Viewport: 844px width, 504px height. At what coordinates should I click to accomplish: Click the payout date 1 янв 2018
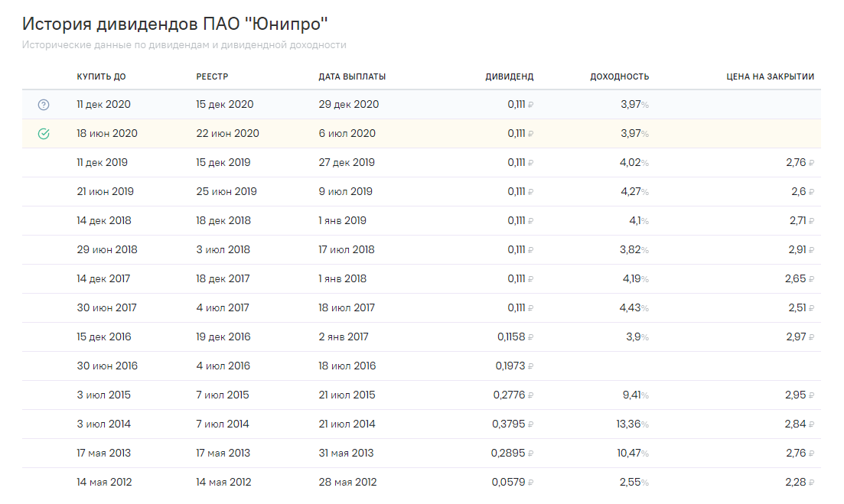coord(342,278)
